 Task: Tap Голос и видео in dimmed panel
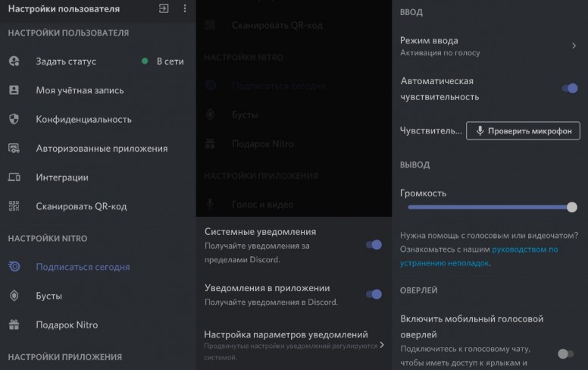262,205
